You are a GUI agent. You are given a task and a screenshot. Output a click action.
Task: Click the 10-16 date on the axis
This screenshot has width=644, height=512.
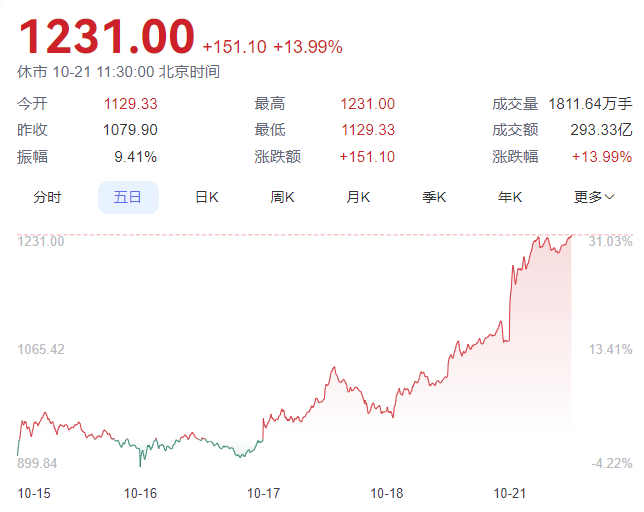(x=139, y=493)
